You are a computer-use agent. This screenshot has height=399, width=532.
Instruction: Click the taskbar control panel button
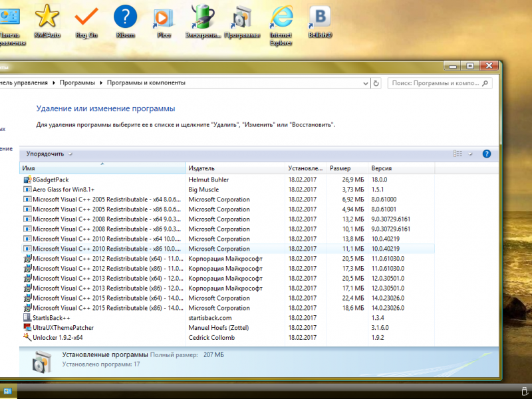point(8,391)
